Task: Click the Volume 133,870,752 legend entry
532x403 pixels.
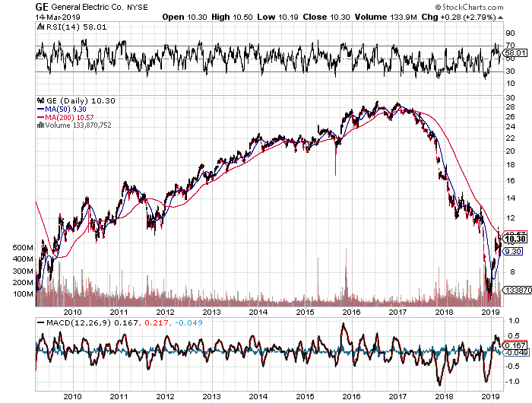Action: click(78, 125)
